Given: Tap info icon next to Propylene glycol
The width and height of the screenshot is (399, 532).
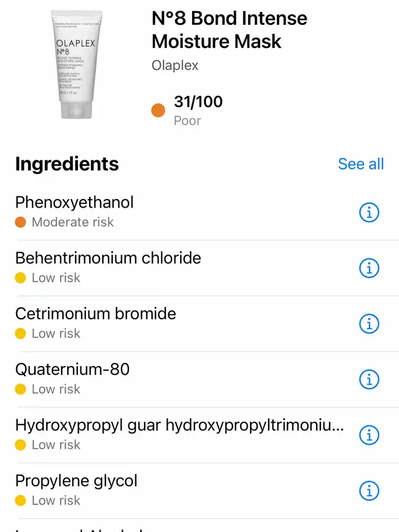Looking at the screenshot, I should 369,491.
